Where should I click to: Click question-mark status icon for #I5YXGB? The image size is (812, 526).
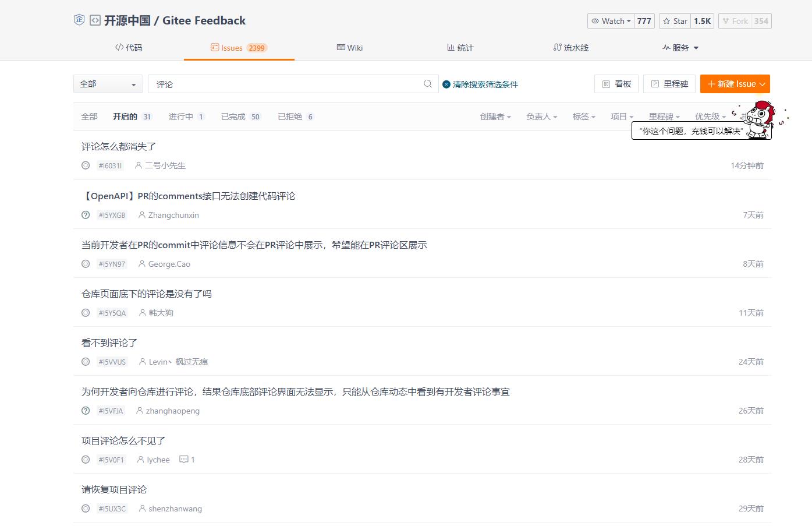pos(86,215)
